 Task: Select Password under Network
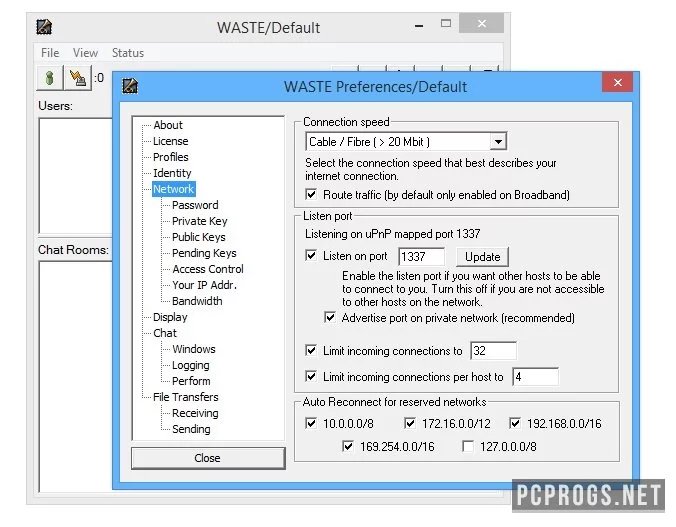[195, 205]
